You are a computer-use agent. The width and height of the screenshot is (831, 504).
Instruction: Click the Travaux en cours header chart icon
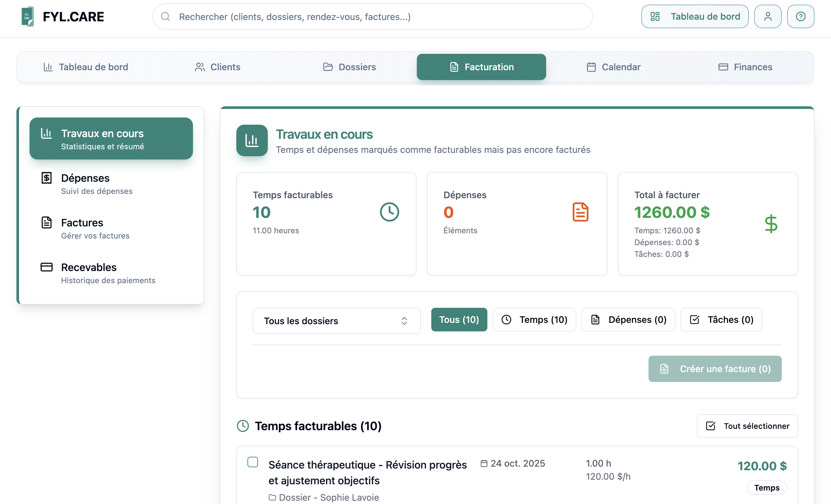point(252,140)
